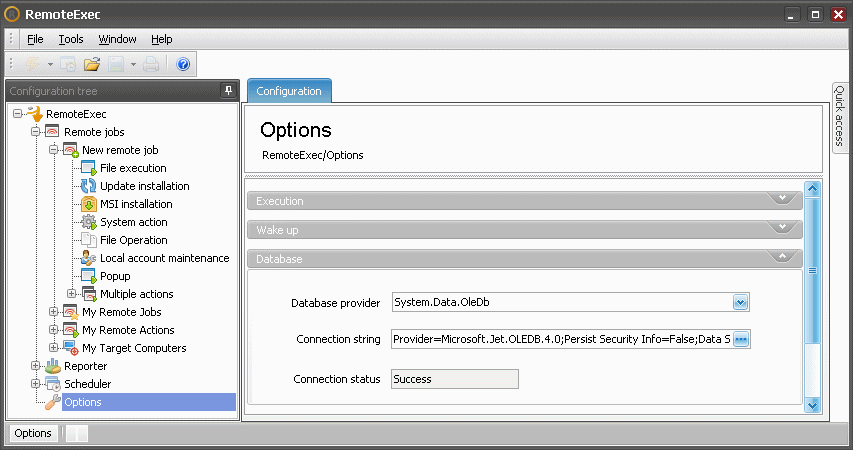Click the Save diskette toolbar icon
The image size is (853, 450).
[x=116, y=64]
